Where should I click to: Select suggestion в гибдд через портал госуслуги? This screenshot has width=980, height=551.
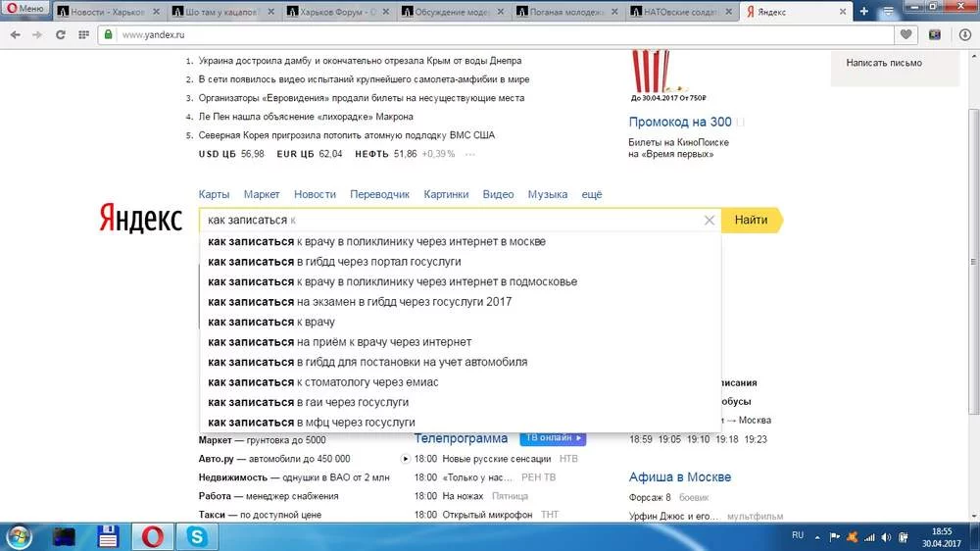coord(460,262)
